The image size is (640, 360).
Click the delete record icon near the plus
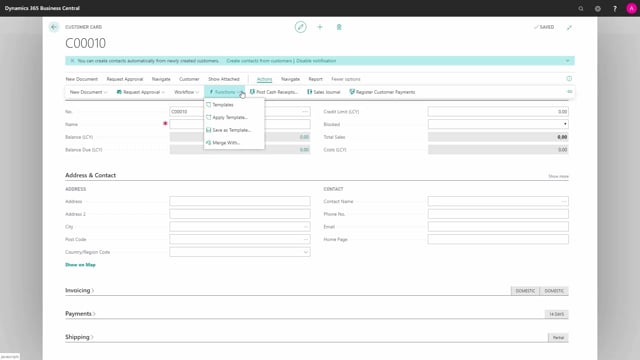339,27
